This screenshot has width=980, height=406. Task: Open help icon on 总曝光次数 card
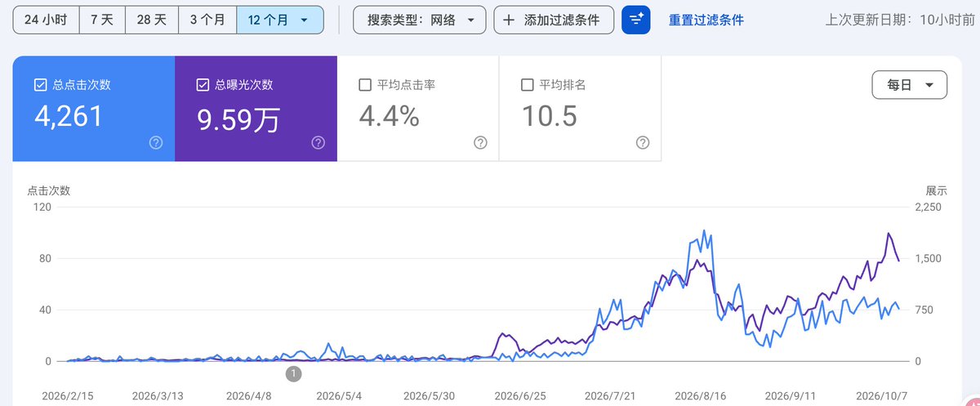click(318, 142)
